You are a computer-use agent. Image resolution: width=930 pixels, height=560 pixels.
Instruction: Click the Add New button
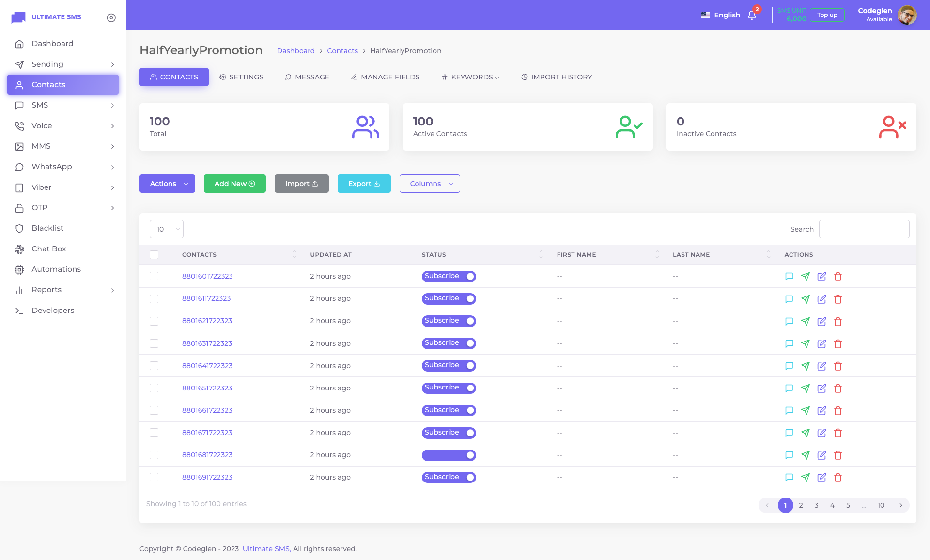click(x=234, y=184)
